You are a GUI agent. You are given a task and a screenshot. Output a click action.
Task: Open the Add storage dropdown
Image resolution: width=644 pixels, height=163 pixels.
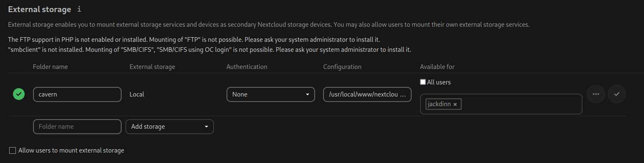(170, 127)
